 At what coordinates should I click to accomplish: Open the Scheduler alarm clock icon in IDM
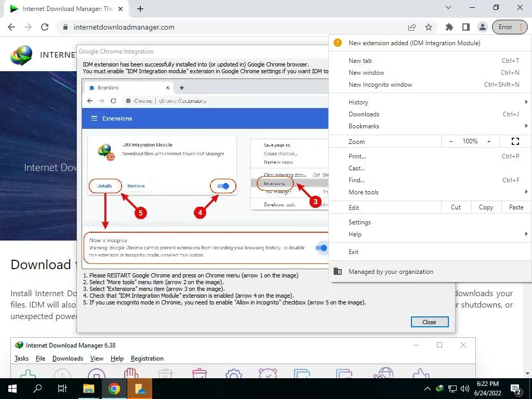pos(268,373)
